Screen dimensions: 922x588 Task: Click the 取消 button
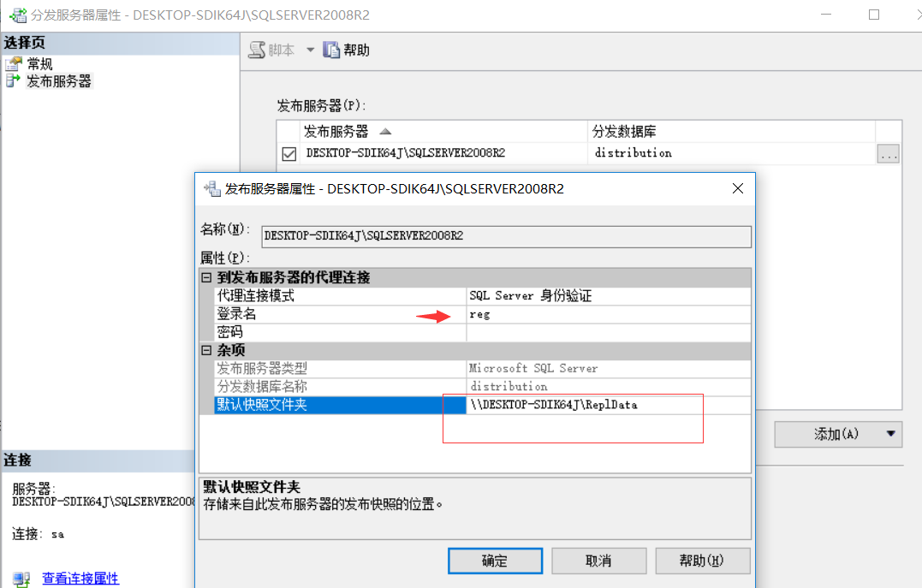(x=598, y=561)
